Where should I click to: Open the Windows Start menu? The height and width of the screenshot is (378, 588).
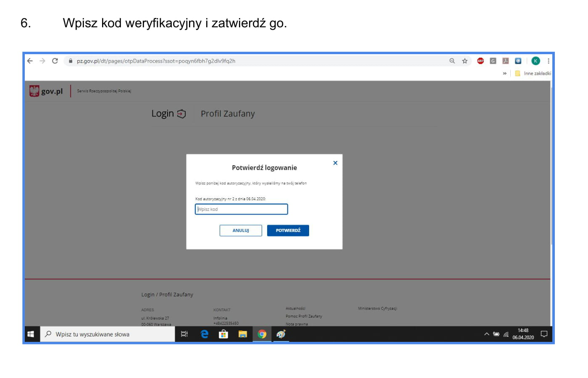(31, 334)
